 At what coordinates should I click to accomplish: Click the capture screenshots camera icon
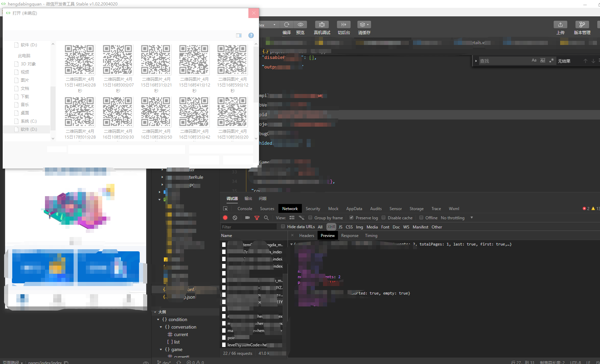(247, 218)
